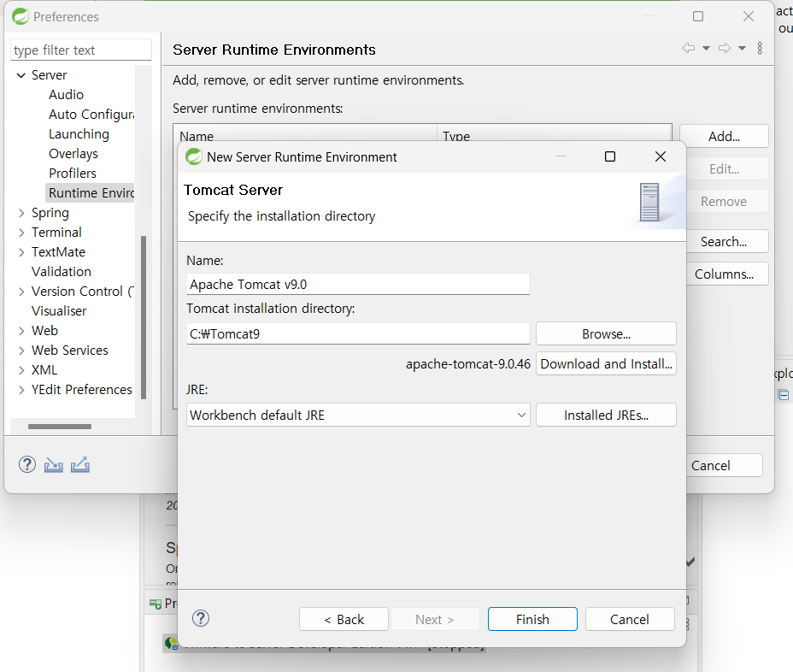Image resolution: width=793 pixels, height=672 pixels.
Task: Click Download and Install button
Action: tap(606, 364)
